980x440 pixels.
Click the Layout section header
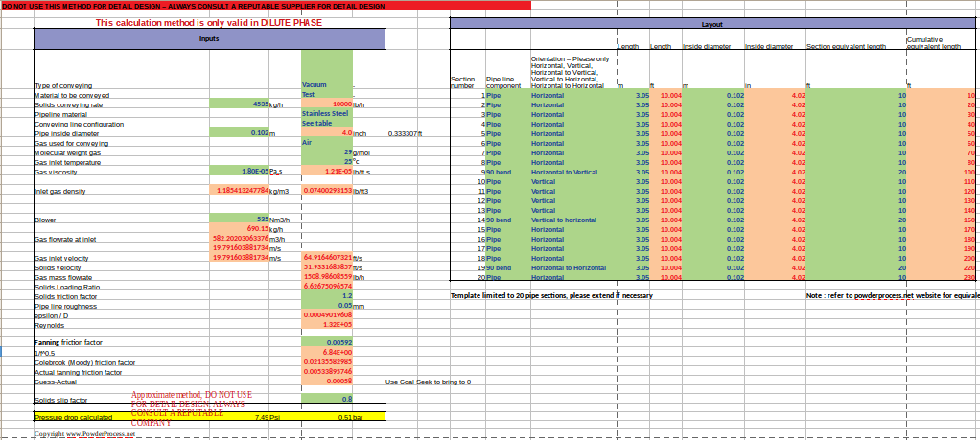point(712,25)
